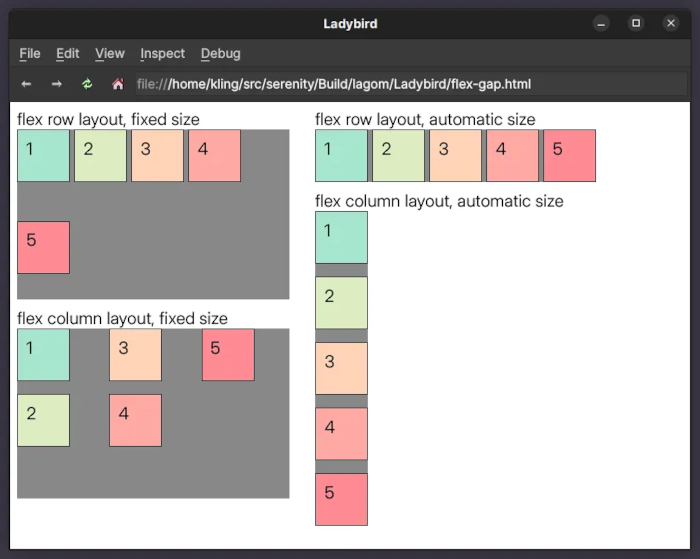Image resolution: width=700 pixels, height=559 pixels.
Task: Select box 5 in fixed-size row layout
Action: [x=44, y=247]
